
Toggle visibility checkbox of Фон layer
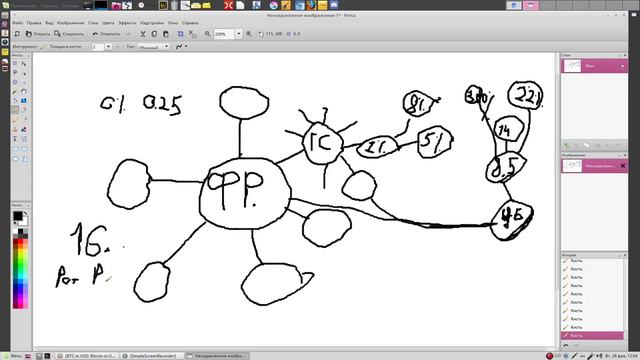point(622,66)
